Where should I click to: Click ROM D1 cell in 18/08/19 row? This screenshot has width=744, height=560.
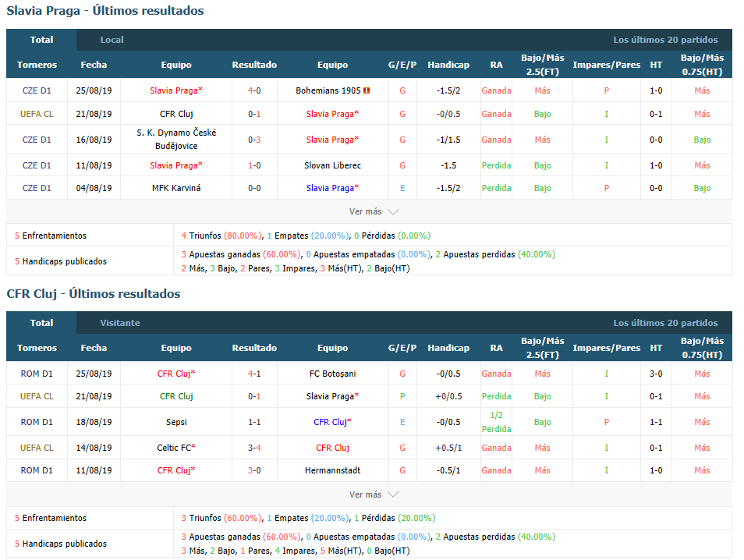coord(37,423)
